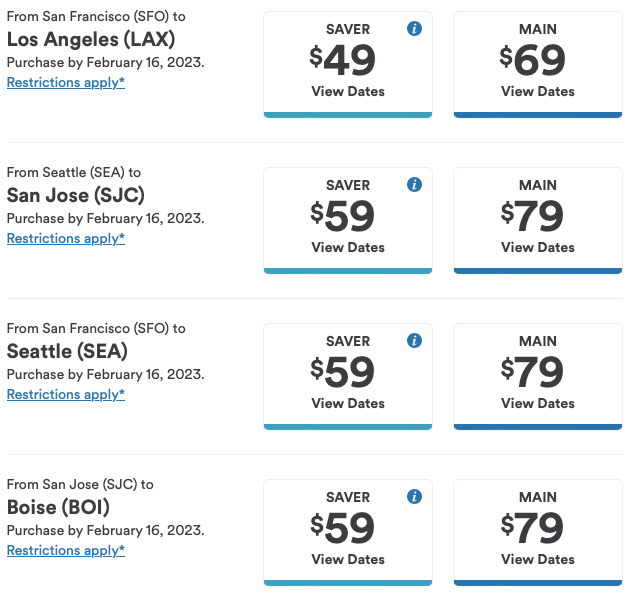Open Restrictions apply link for Los Angeles
This screenshot has height=605, width=629.
66,82
